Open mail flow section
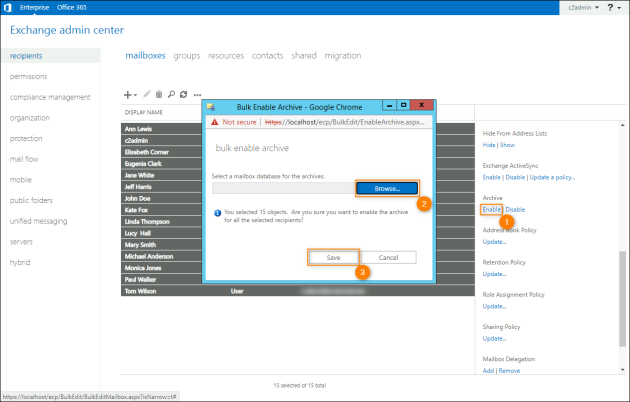Viewport: 630px width, 402px height. [x=24, y=159]
